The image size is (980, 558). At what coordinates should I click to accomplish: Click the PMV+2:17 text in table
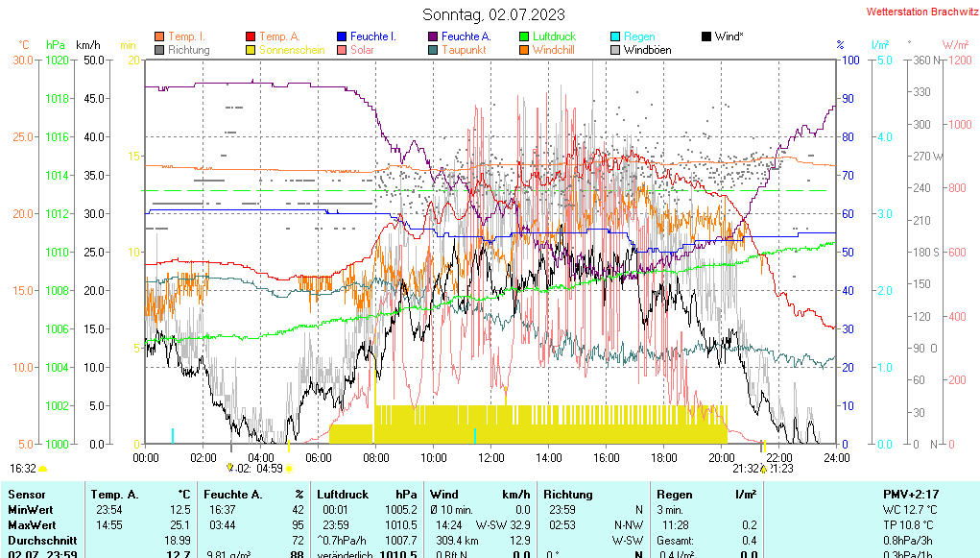(906, 494)
